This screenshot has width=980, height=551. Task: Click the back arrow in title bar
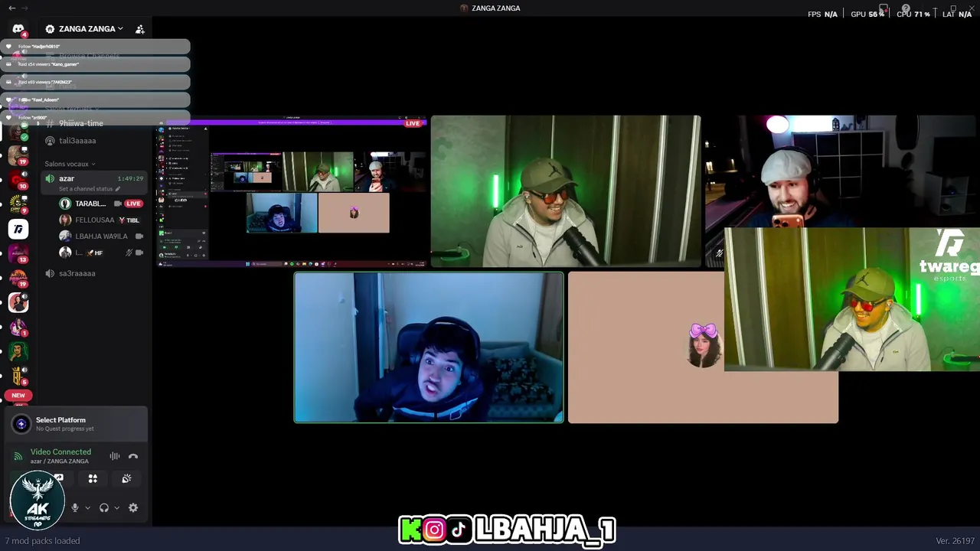coord(11,8)
